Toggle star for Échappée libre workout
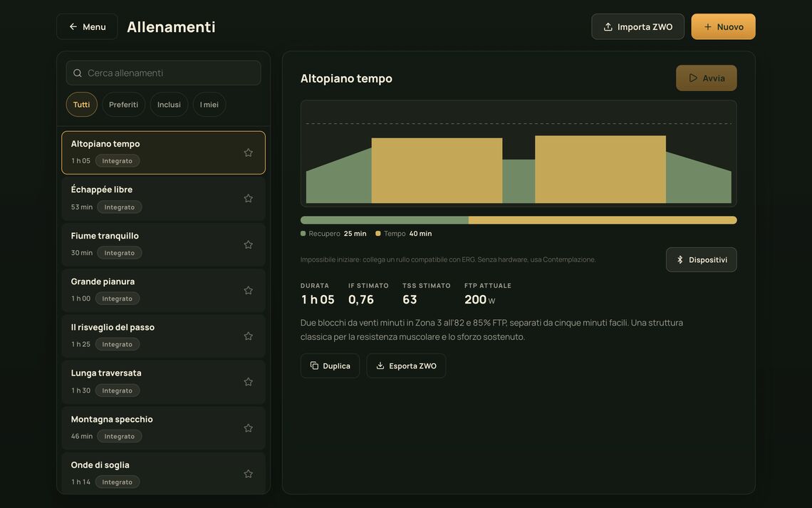812x508 pixels. (248, 198)
